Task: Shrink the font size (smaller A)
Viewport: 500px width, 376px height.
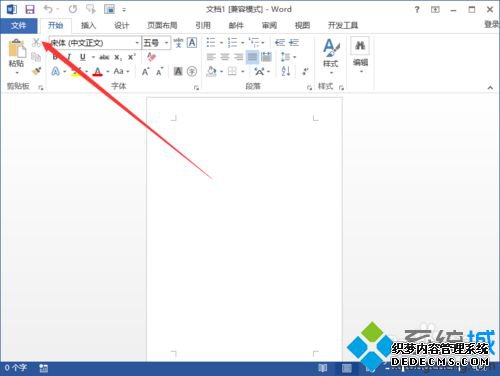Action: (159, 71)
